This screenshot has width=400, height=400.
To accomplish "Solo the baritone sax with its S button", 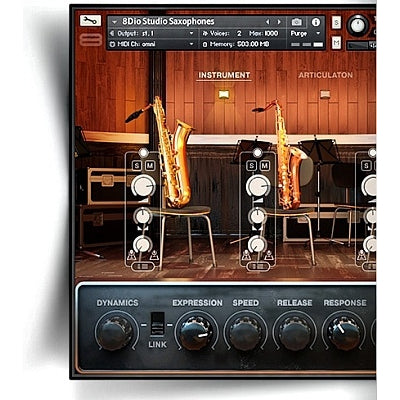I will [x=137, y=166].
